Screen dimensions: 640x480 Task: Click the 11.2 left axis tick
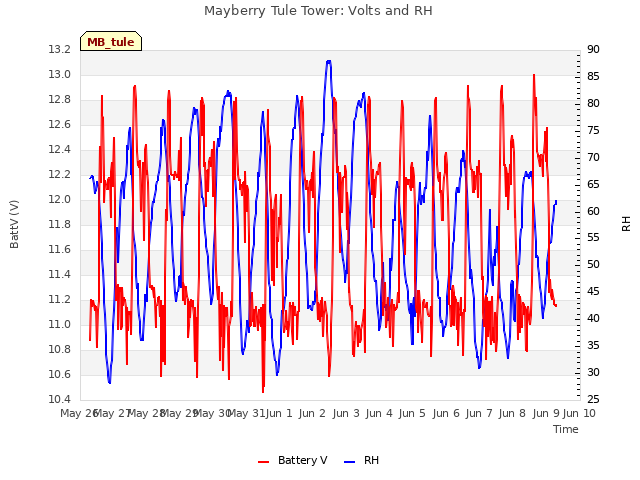click(60, 300)
